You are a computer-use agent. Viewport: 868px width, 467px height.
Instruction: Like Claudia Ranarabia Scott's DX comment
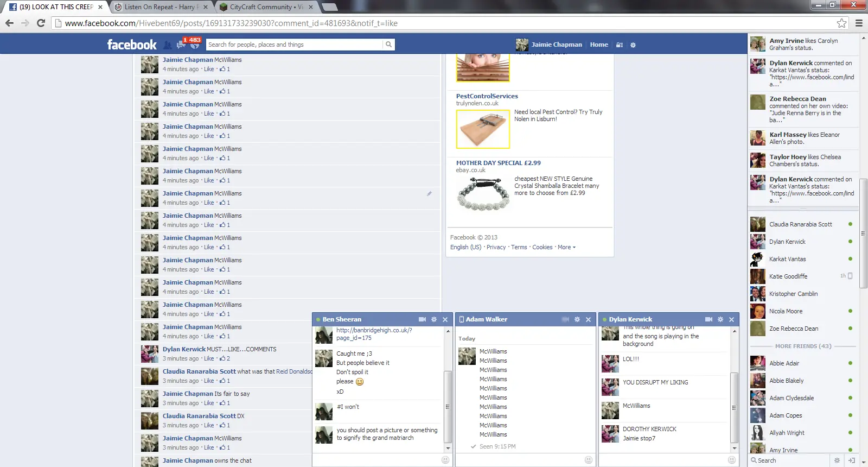(209, 425)
